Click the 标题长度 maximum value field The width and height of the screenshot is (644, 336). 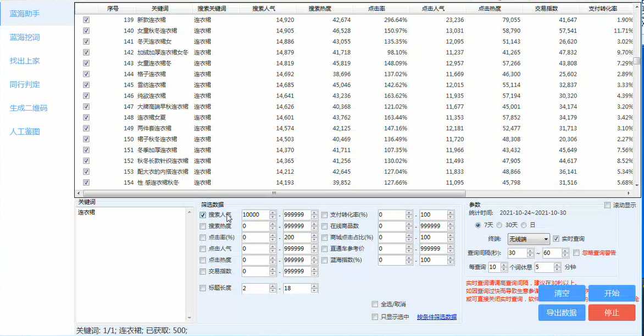pos(296,288)
